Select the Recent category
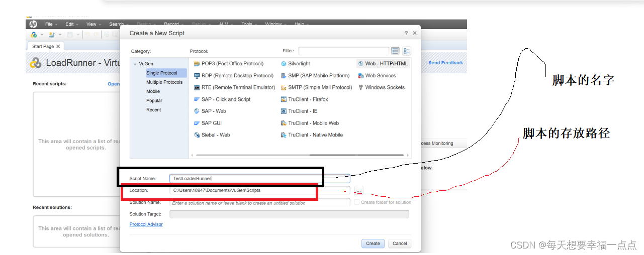This screenshot has height=255, width=644. [153, 109]
